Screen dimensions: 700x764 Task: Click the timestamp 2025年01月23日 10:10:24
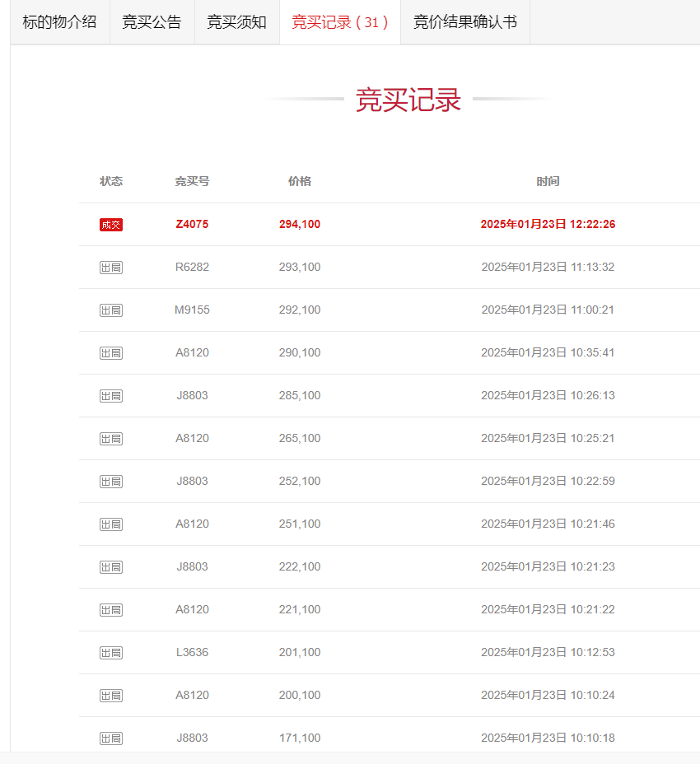548,696
